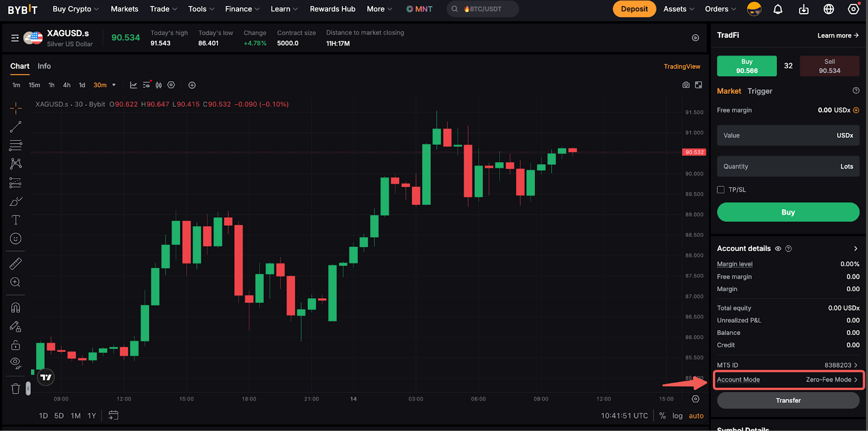Take a chart snapshot with camera icon

click(x=686, y=85)
